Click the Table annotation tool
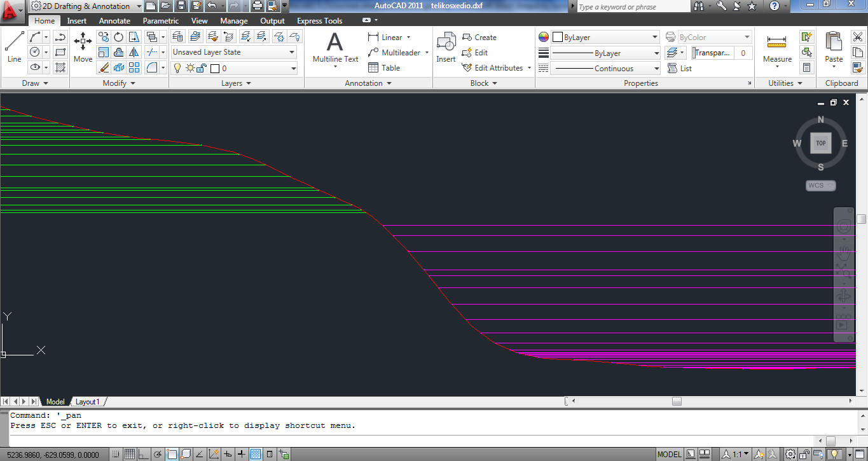868x461 pixels. tap(383, 67)
